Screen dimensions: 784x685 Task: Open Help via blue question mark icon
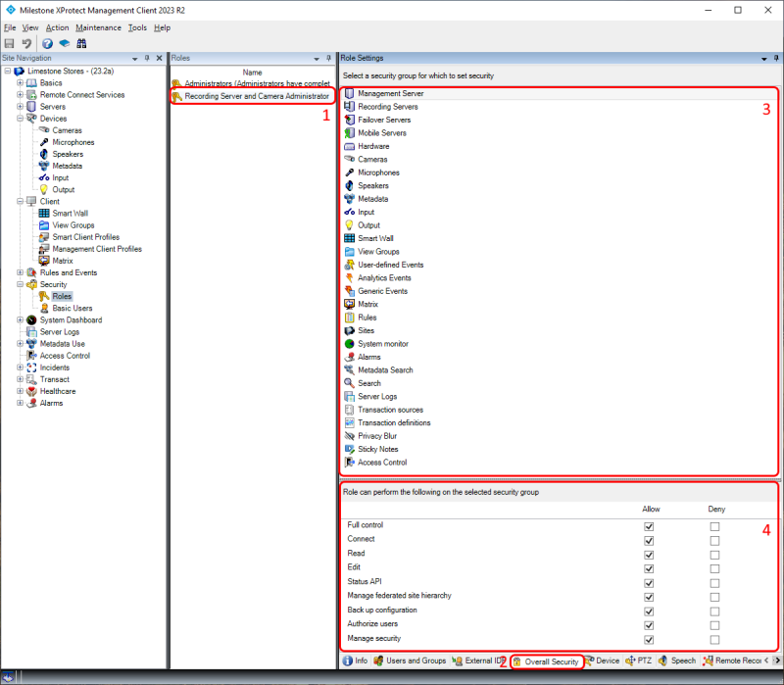(47, 43)
